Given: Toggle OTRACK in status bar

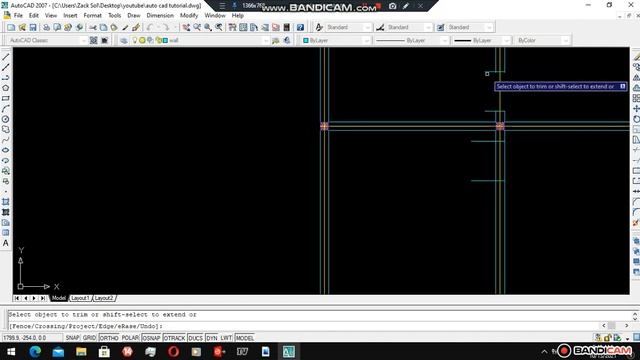Looking at the screenshot, I should coord(174,338).
